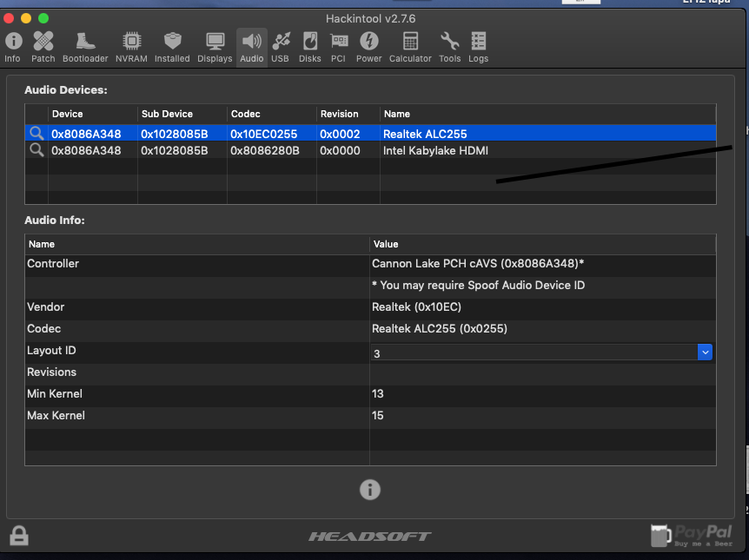This screenshot has width=749, height=560.
Task: Open the Info toolbar section
Action: tap(13, 47)
